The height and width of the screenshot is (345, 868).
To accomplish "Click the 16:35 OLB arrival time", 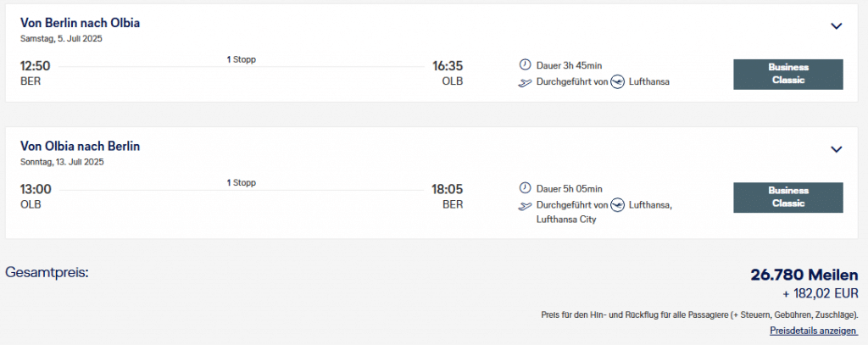I will pos(448,66).
